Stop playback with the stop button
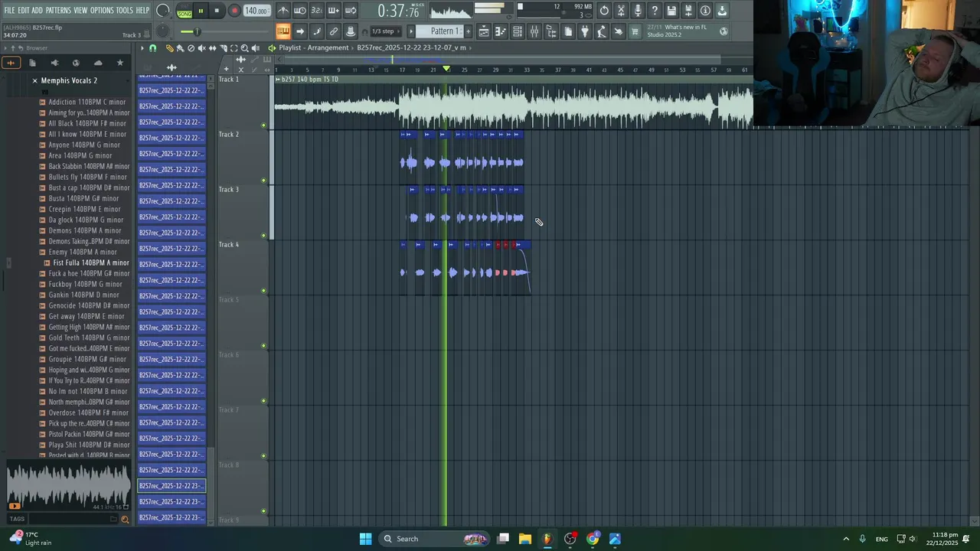This screenshot has width=980, height=551. tap(217, 11)
